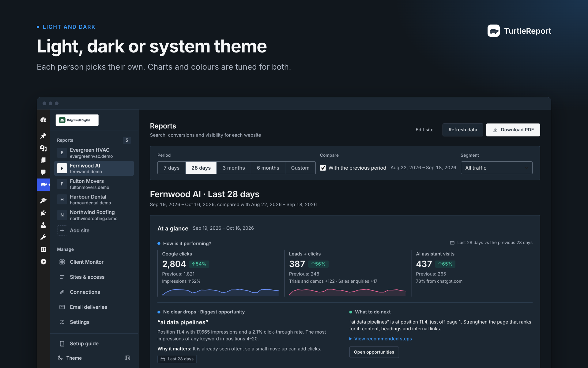Open the Evergreen HVAC report
This screenshot has width=588, height=368.
pyautogui.click(x=94, y=153)
